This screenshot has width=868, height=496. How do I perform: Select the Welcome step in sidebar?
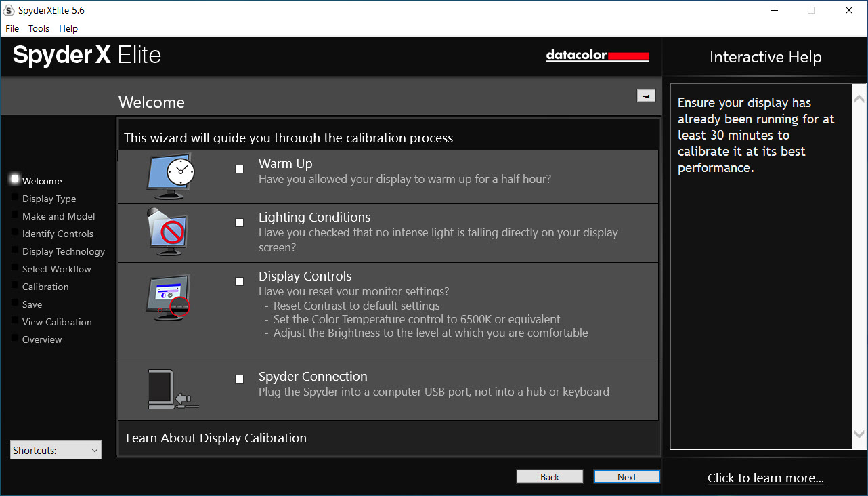(42, 181)
